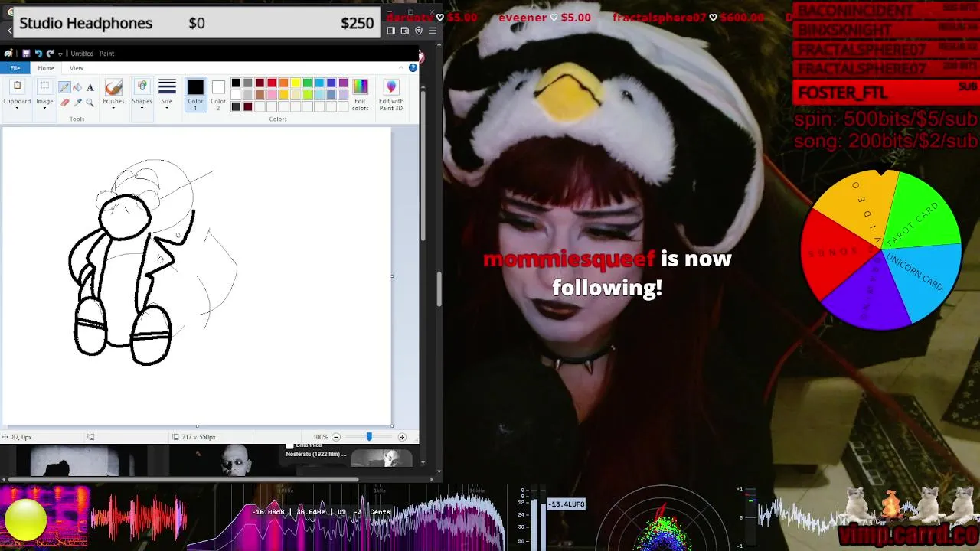Expand Shapes dropdown arrow

coord(142,108)
